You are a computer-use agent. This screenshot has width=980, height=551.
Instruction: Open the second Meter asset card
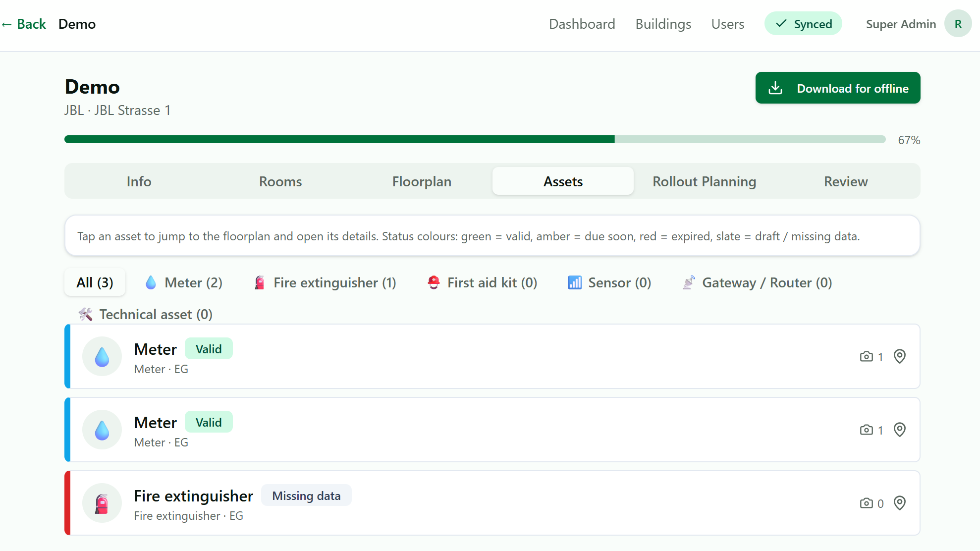coord(492,430)
